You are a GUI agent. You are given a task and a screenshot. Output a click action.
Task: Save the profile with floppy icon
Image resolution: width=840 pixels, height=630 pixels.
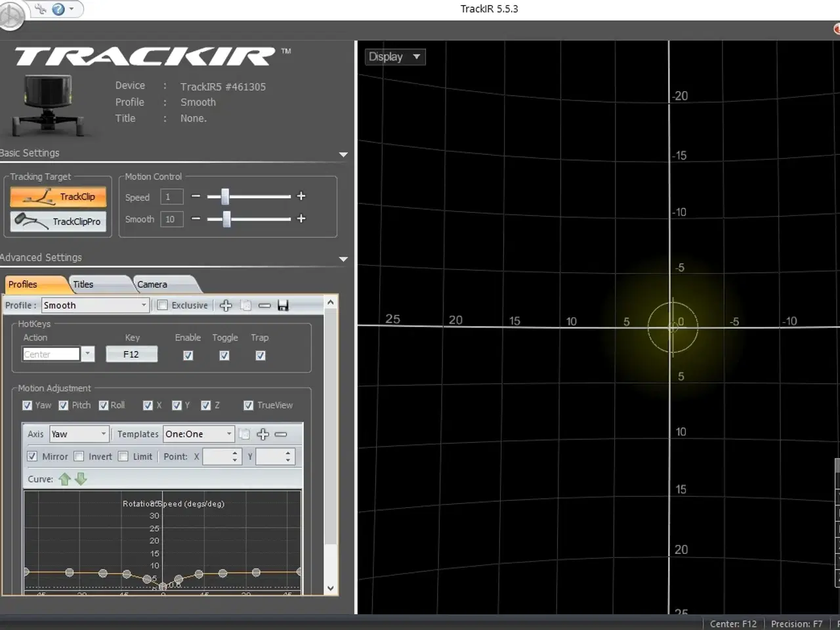pos(283,305)
